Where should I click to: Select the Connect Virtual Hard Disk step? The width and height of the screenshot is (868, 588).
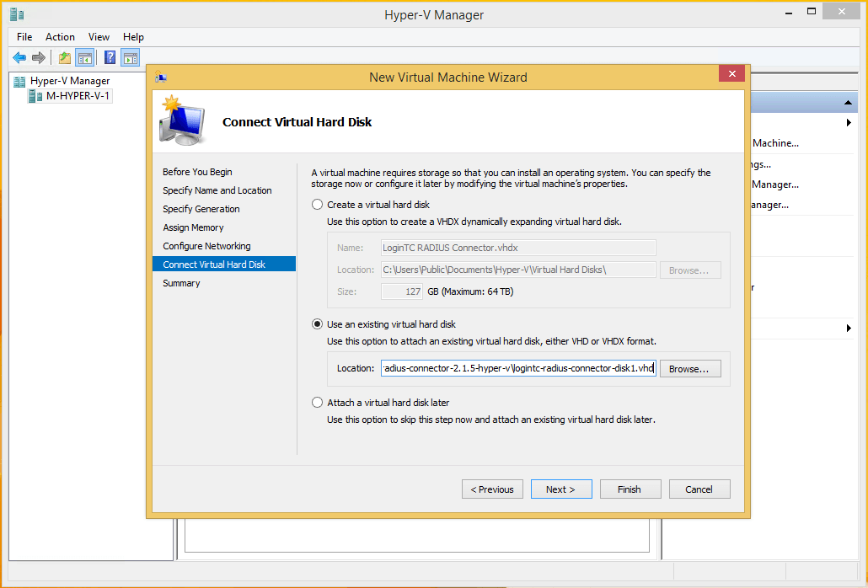coord(224,265)
